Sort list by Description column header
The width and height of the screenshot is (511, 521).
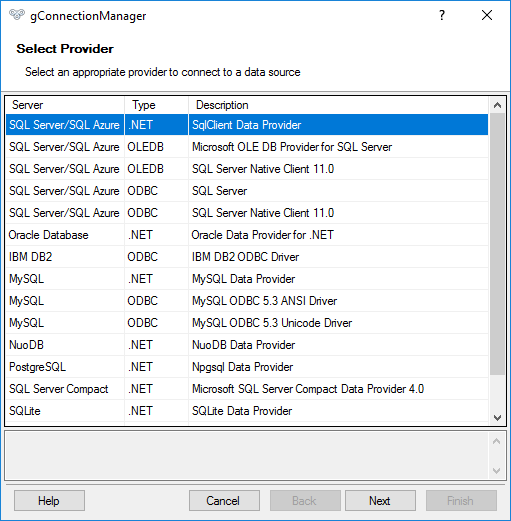[x=338, y=105]
